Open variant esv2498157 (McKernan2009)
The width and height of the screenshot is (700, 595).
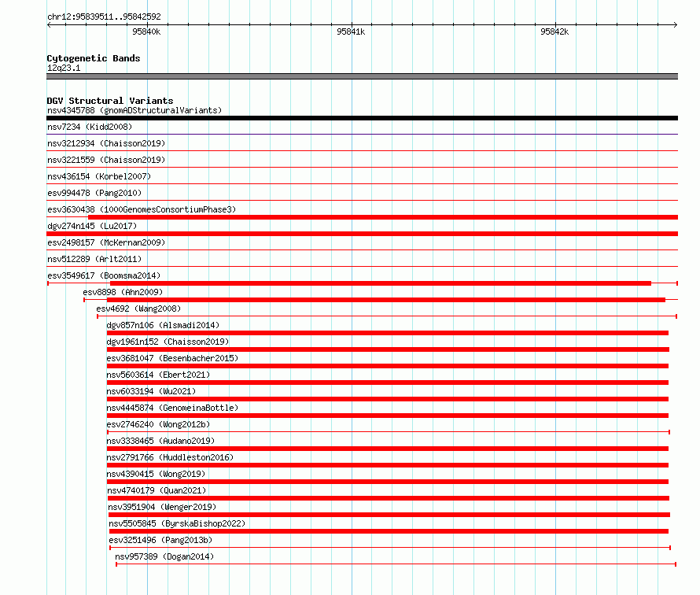[106, 242]
